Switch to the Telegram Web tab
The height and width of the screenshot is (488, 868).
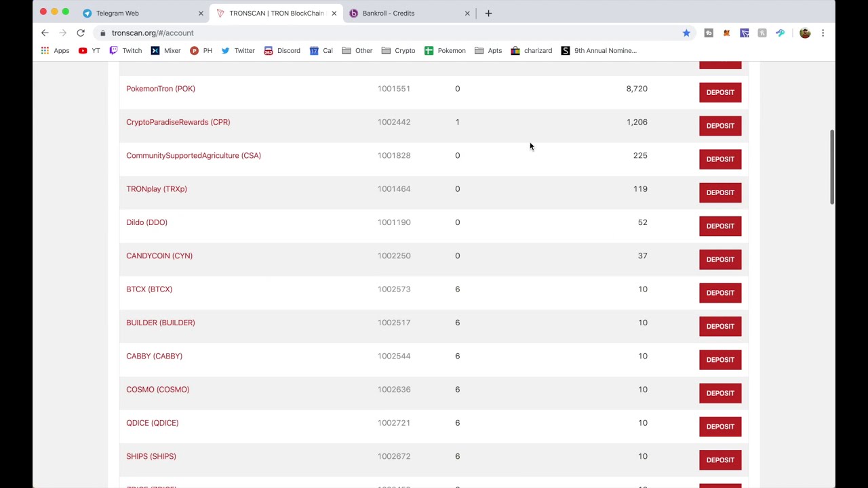pyautogui.click(x=117, y=13)
